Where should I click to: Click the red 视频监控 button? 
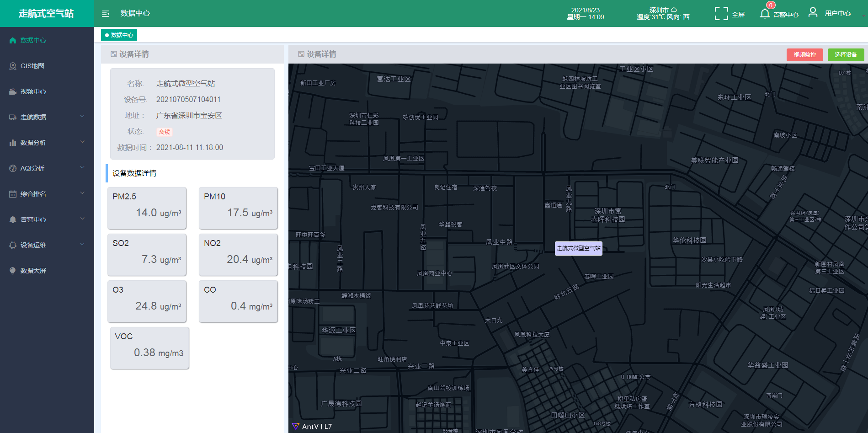(x=804, y=55)
